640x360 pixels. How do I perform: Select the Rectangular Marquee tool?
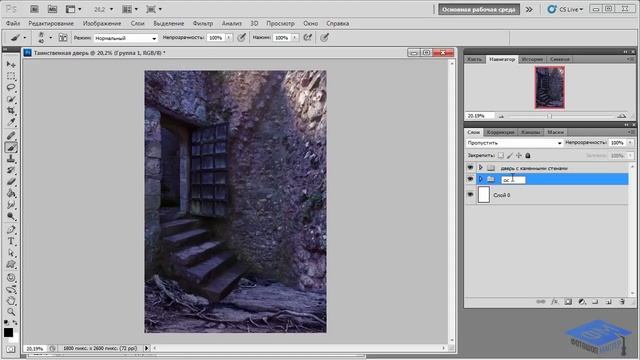point(11,76)
